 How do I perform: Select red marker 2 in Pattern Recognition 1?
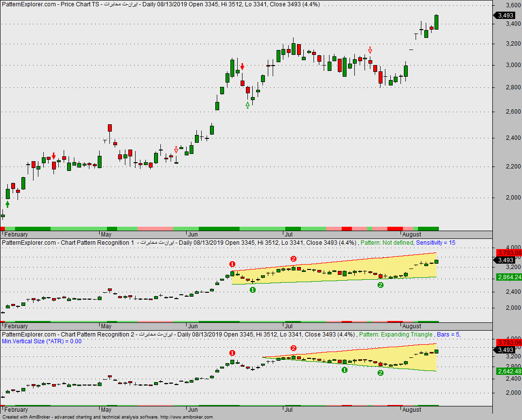pos(293,259)
